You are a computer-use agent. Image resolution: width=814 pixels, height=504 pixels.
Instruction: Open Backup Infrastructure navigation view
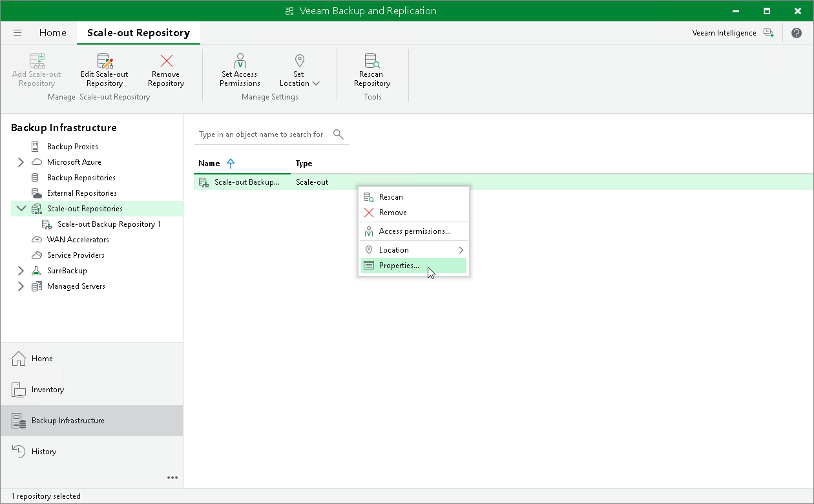(x=92, y=421)
